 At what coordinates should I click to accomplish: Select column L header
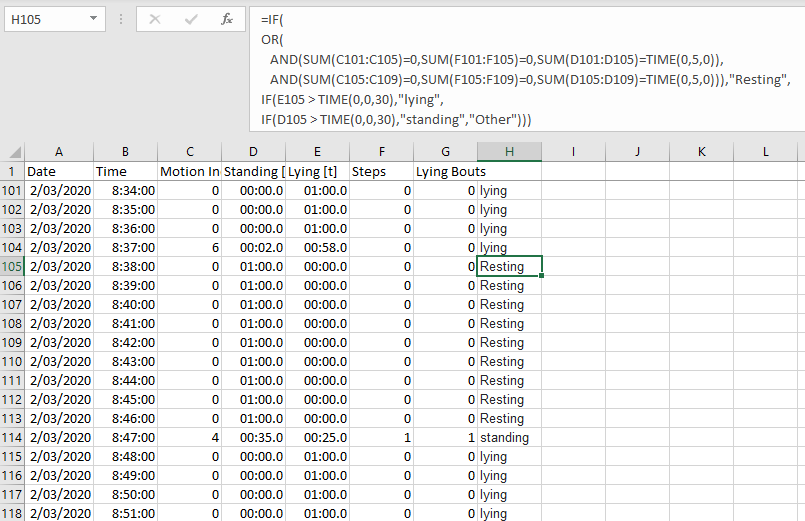pos(765,152)
